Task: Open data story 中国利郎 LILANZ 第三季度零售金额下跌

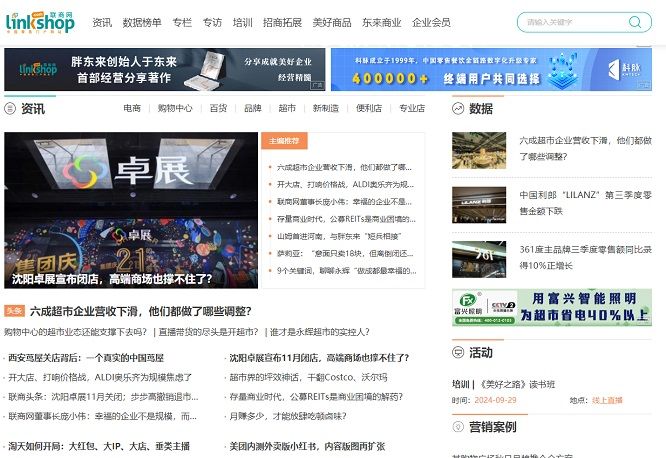Action: tap(585, 203)
